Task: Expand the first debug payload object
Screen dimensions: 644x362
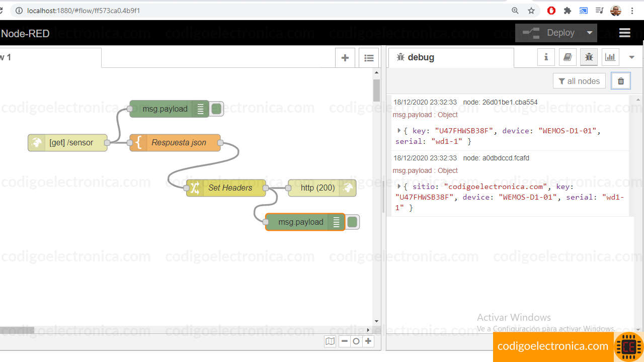Action: point(399,130)
